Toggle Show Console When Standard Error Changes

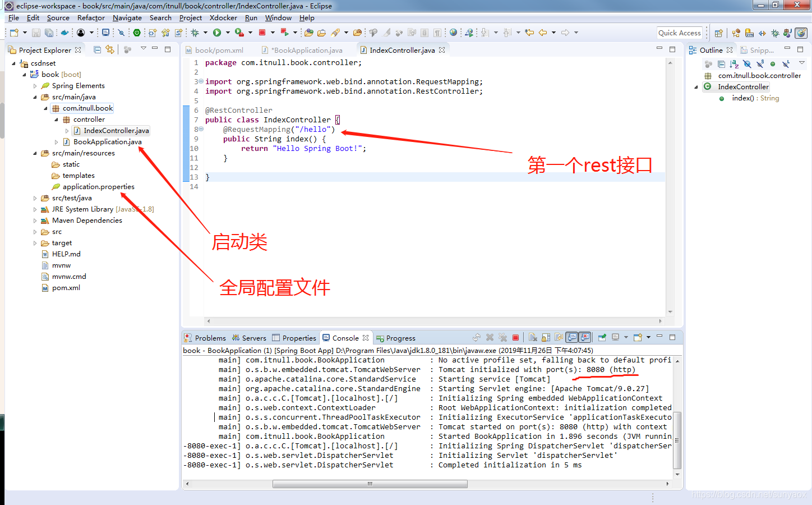coord(585,337)
